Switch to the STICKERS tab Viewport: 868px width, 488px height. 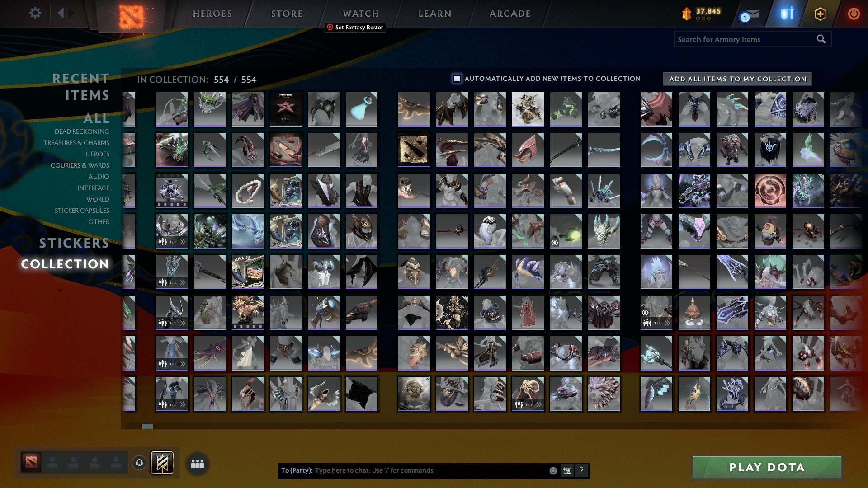(73, 243)
